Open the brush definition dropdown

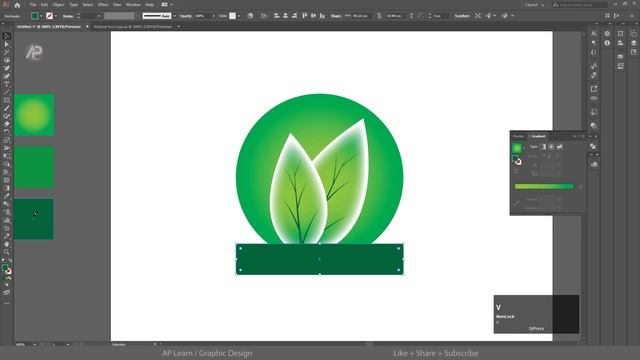174,16
